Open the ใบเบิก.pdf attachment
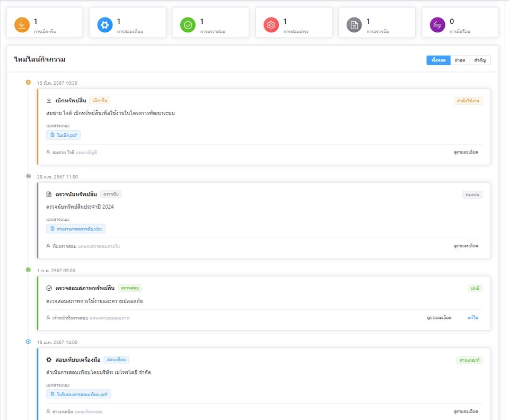 [x=64, y=135]
